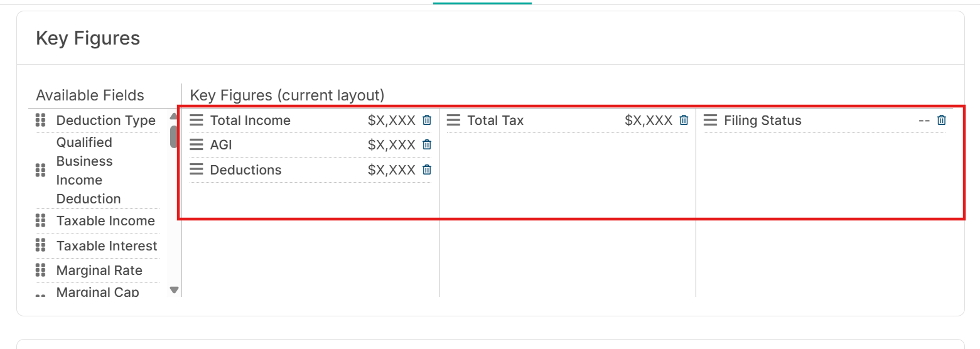This screenshot has height=349, width=980.
Task: Click the AGI label
Action: (x=221, y=145)
